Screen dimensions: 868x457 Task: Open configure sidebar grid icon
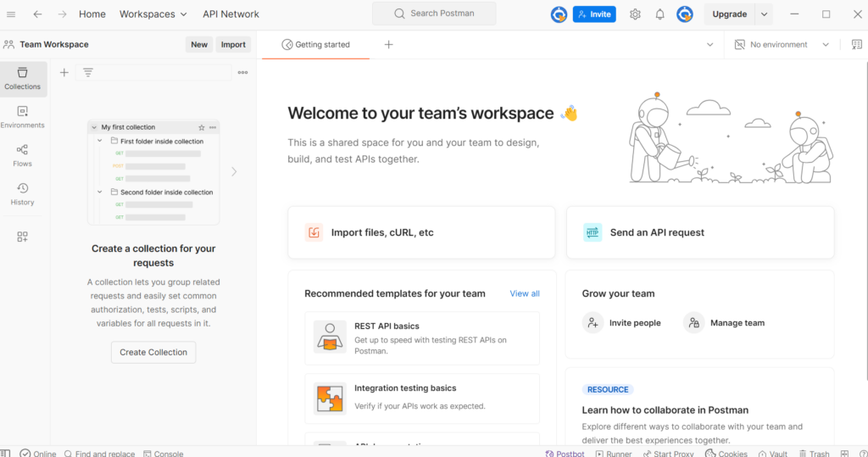pyautogui.click(x=22, y=237)
